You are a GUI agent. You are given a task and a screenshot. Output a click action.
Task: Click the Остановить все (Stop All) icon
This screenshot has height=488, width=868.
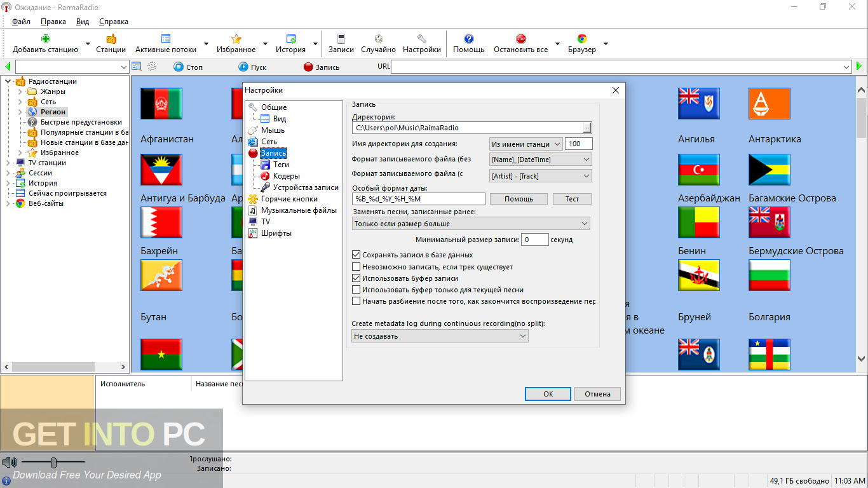(521, 43)
